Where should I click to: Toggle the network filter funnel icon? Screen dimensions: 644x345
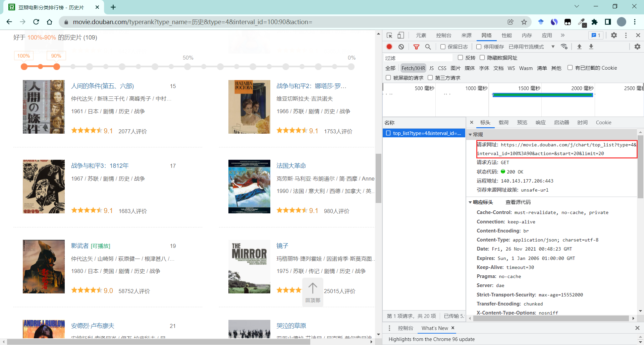point(416,47)
